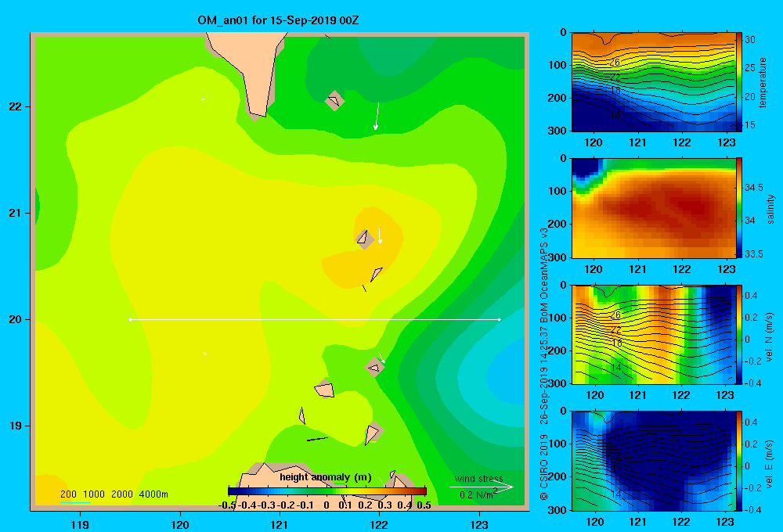Viewport: 783px width, 532px height.
Task: Click longitude label 120 on the main map axis
Action: [180, 524]
